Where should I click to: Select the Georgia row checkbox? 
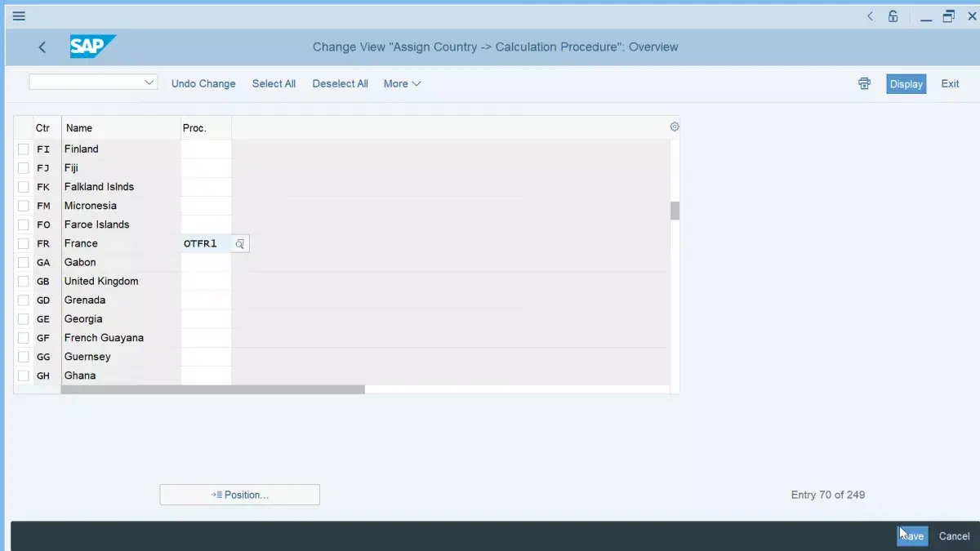23,318
